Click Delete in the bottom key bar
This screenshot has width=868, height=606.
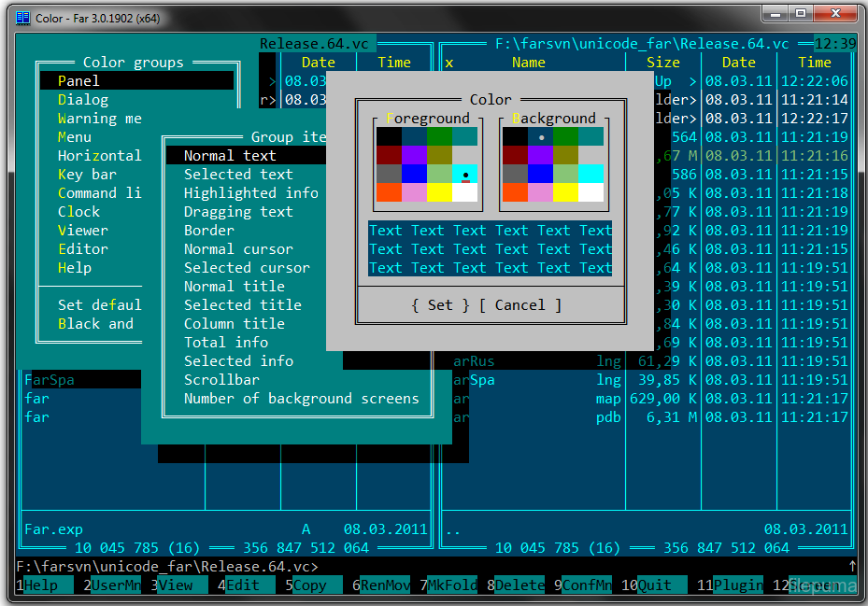point(519,585)
